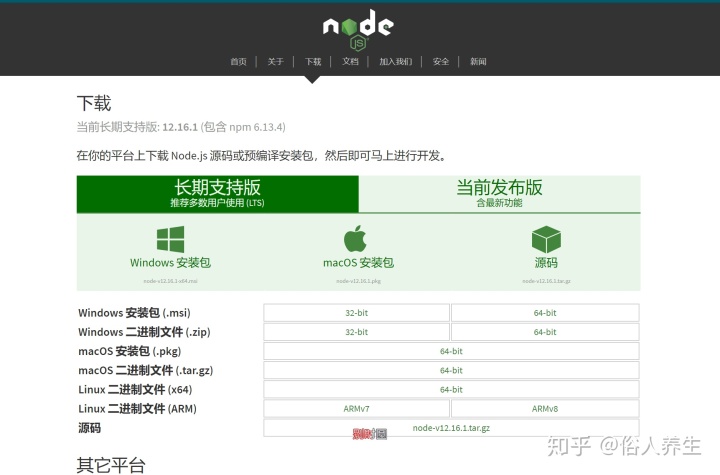Click the 下载 page heading
Image resolution: width=720 pixels, height=475 pixels.
(94, 103)
